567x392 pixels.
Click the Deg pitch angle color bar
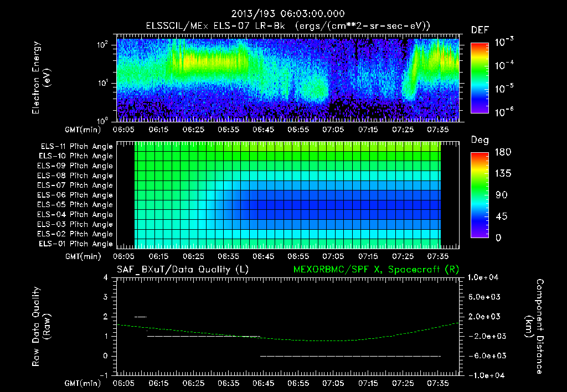click(x=480, y=195)
